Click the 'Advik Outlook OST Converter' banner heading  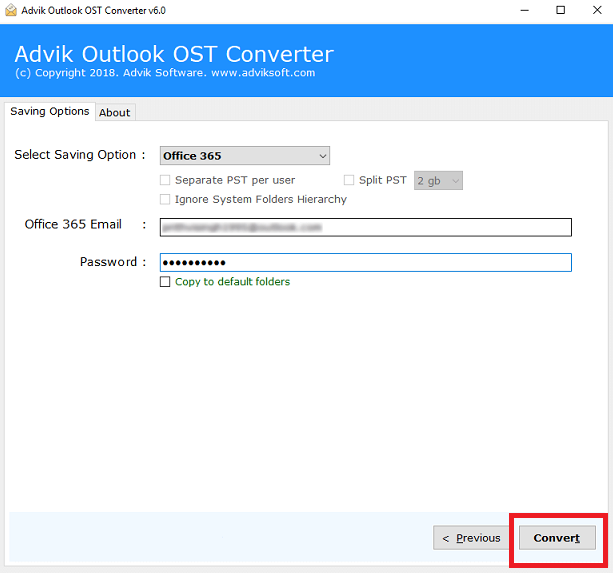click(174, 54)
